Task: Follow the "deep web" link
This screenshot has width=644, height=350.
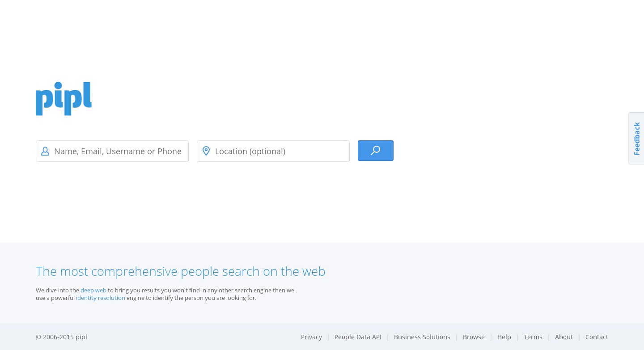Action: [x=93, y=290]
